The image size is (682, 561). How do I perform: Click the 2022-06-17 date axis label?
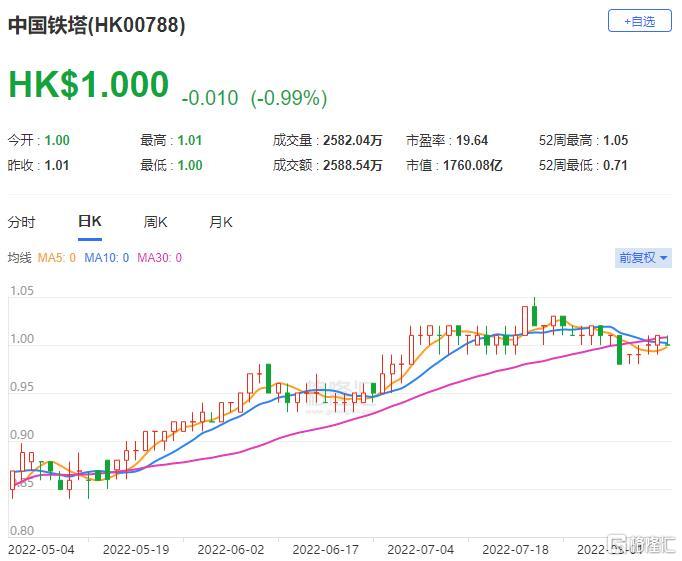(326, 550)
